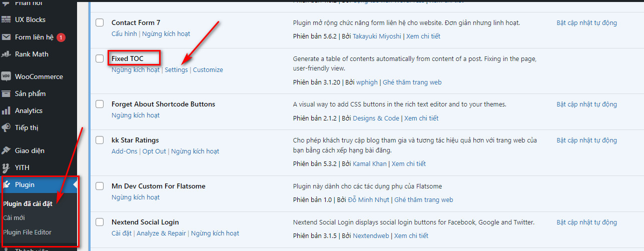This screenshot has width=644, height=251.
Task: Click Opt Out under kk Star Ratings
Action: click(155, 151)
